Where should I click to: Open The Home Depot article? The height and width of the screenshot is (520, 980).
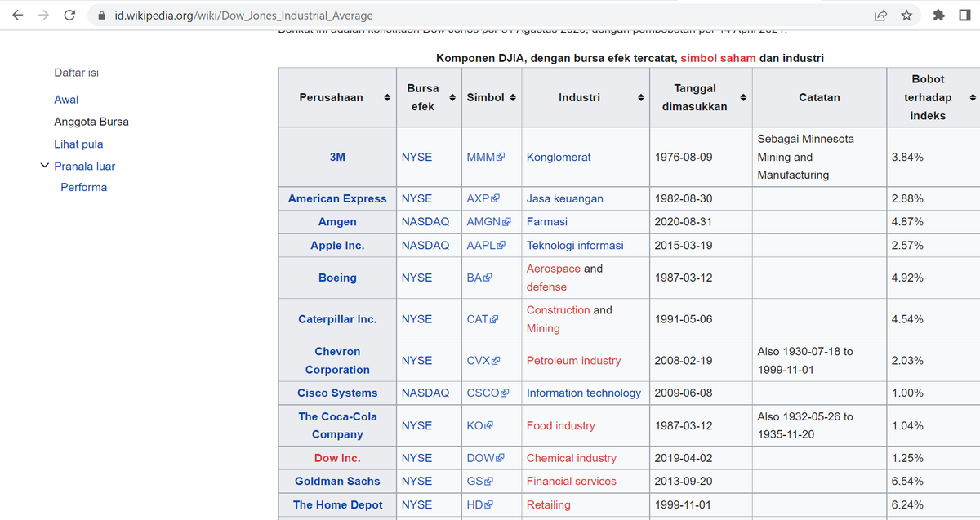coord(337,505)
